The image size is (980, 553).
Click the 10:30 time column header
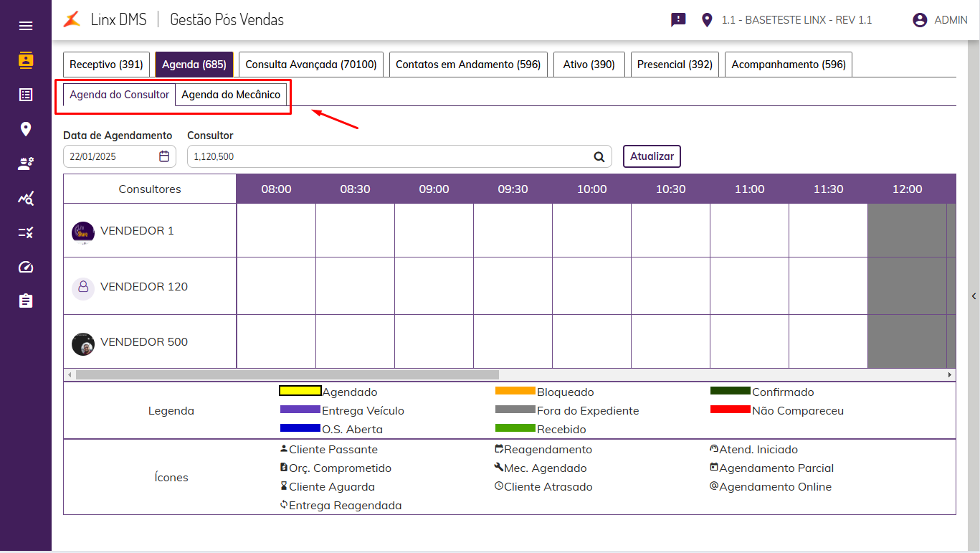[x=670, y=189]
